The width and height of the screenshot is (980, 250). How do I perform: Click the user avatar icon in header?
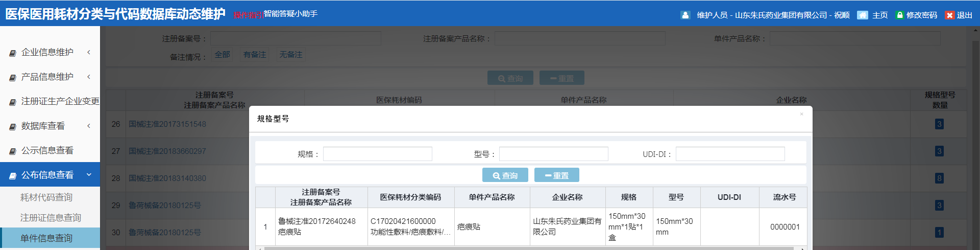click(685, 15)
